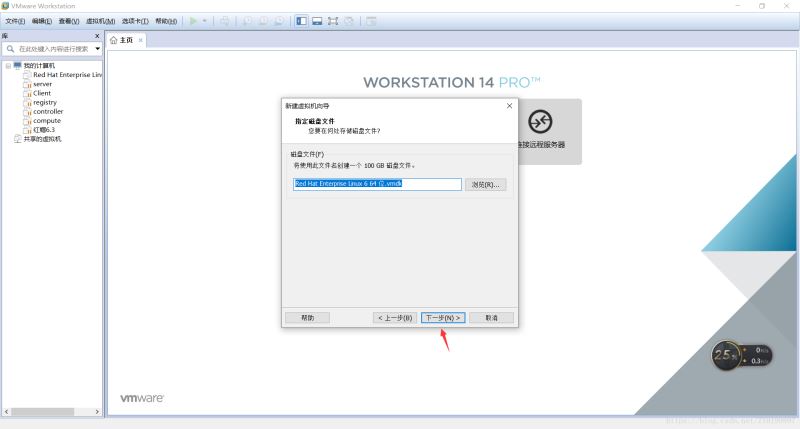
Task: Select the server VM in the library
Action: (x=42, y=84)
